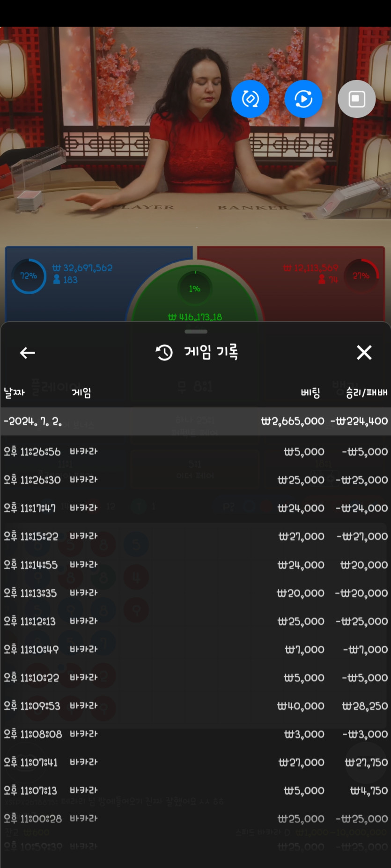The height and width of the screenshot is (868, 391).
Task: Open the 오후 11:26:30 game record
Action: [196, 480]
